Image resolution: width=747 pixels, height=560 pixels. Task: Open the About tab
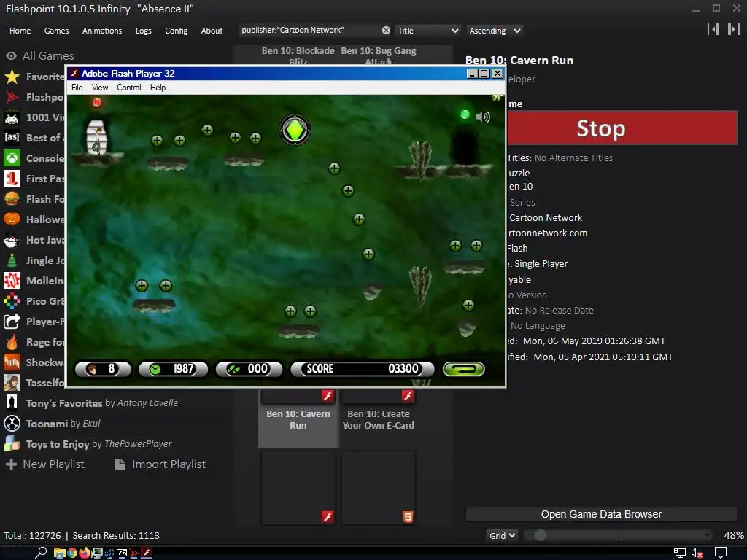click(212, 31)
